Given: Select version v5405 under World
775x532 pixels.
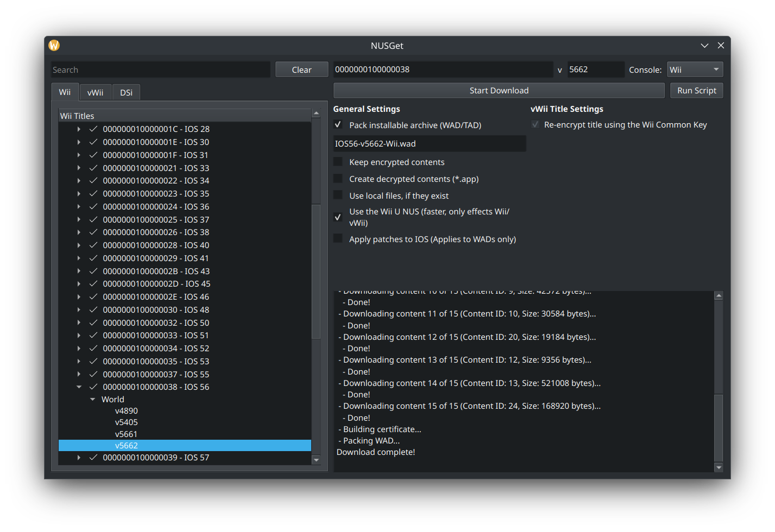Looking at the screenshot, I should click(x=127, y=422).
